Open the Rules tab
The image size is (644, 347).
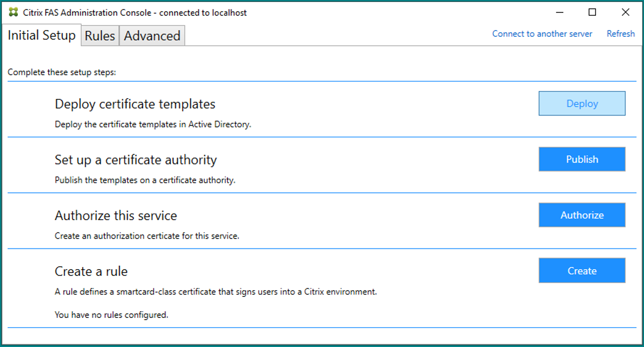click(x=100, y=36)
